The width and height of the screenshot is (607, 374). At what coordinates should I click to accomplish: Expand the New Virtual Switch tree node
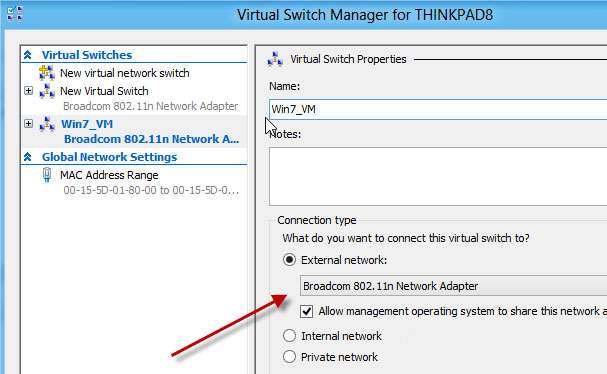[28, 91]
